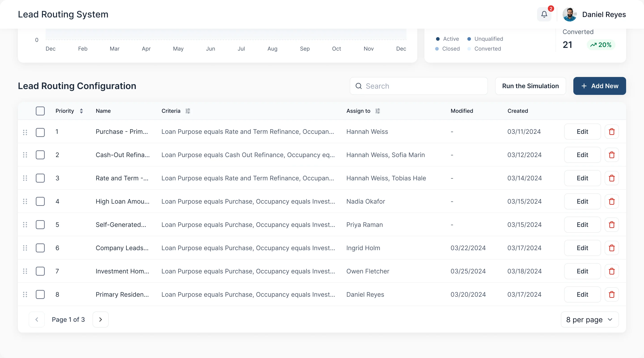Click the Search input field
The width and height of the screenshot is (644, 358).
point(419,86)
